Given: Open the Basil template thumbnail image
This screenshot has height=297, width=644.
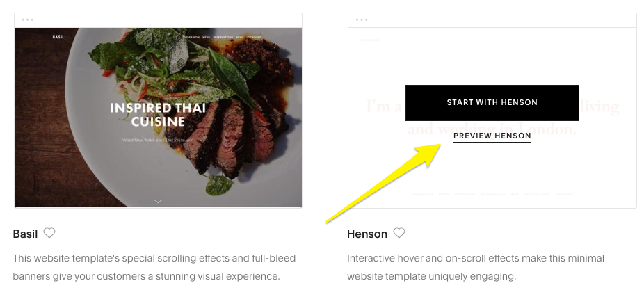Looking at the screenshot, I should point(158,117).
